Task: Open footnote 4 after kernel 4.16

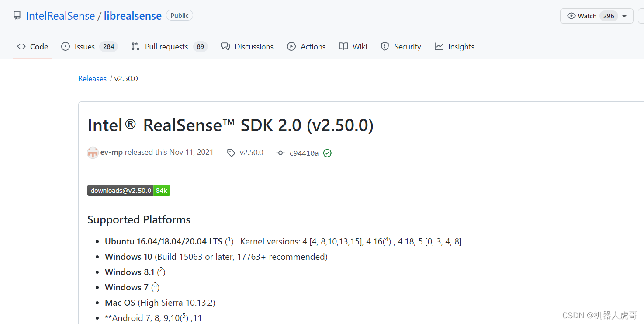Action: (x=387, y=239)
